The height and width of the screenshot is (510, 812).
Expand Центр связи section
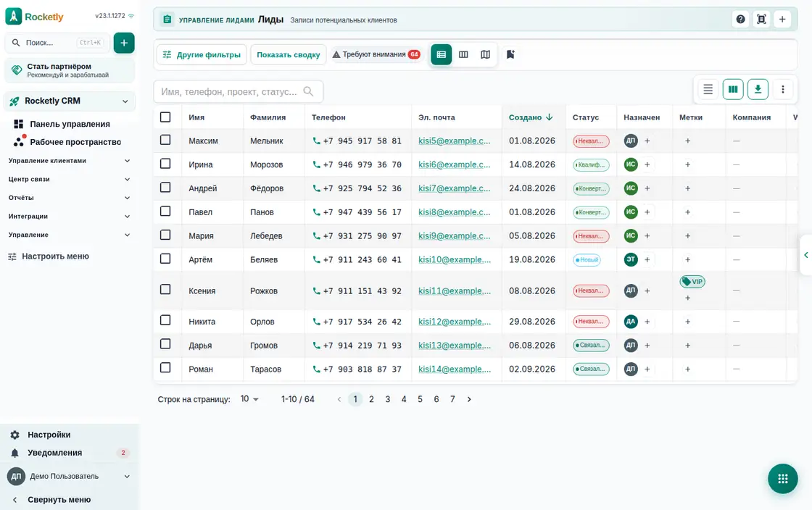69,180
